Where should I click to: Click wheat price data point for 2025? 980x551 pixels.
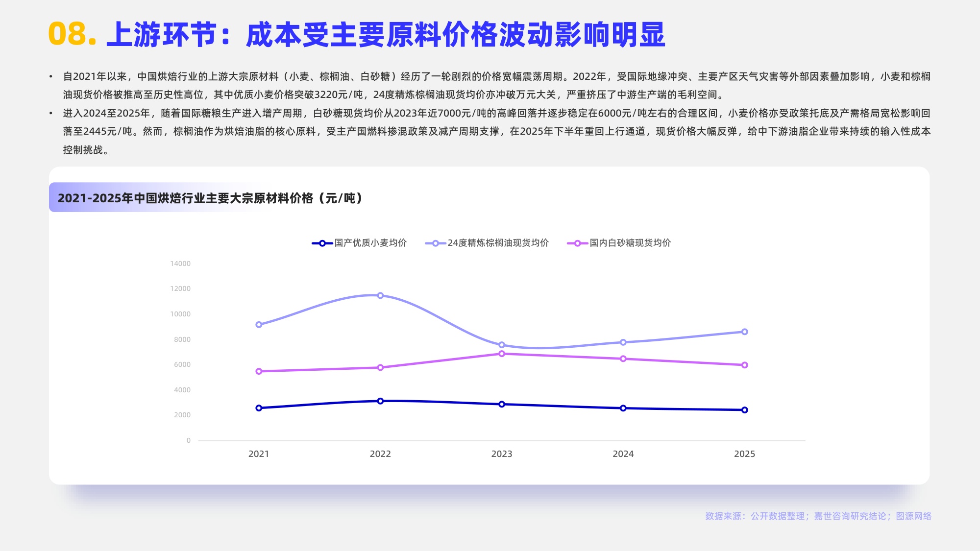(x=745, y=410)
